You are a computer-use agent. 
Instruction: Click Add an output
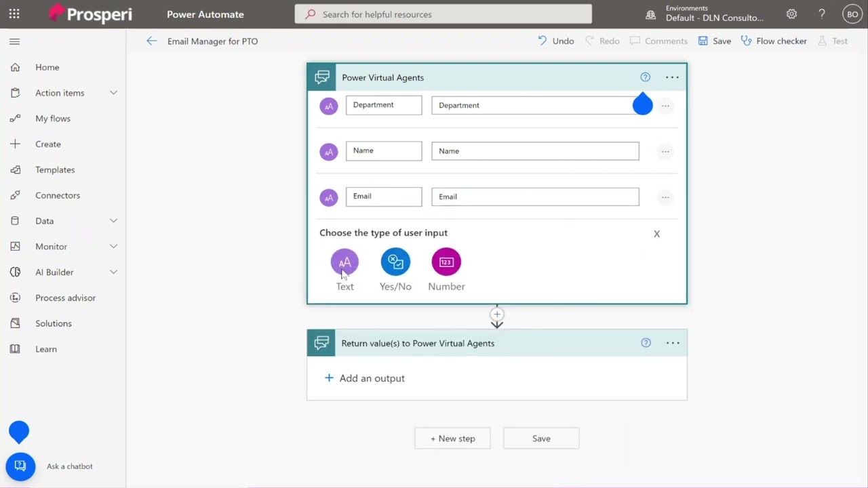[365, 378]
